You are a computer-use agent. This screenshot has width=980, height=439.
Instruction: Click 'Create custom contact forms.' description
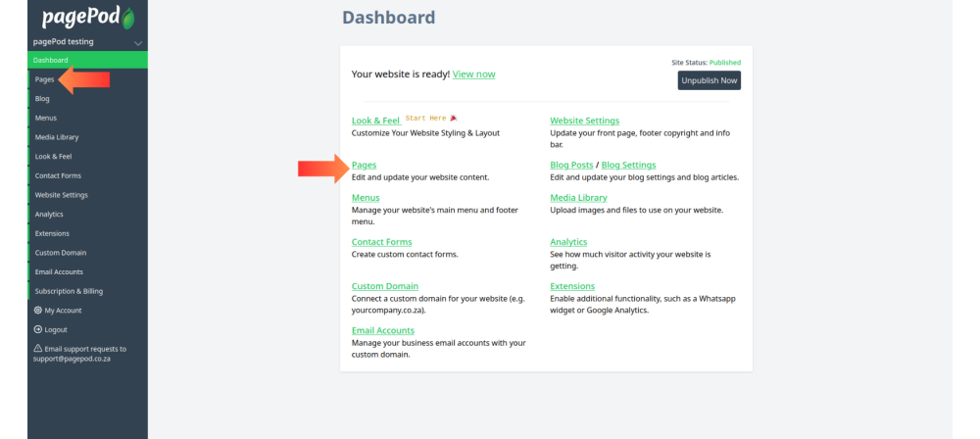point(405,255)
